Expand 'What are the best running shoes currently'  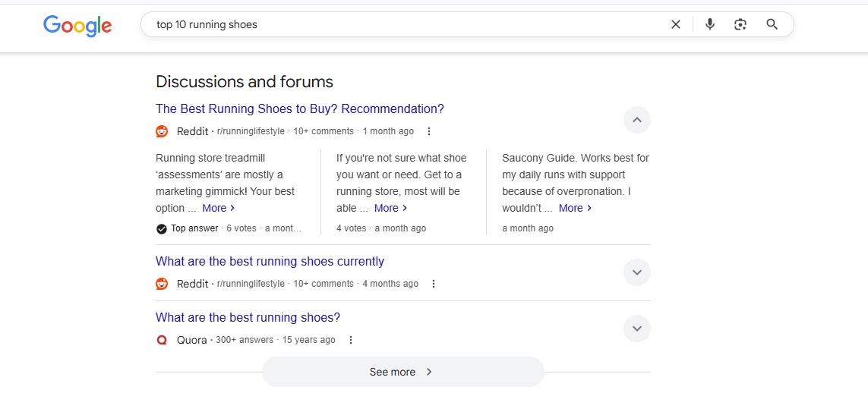[636, 272]
